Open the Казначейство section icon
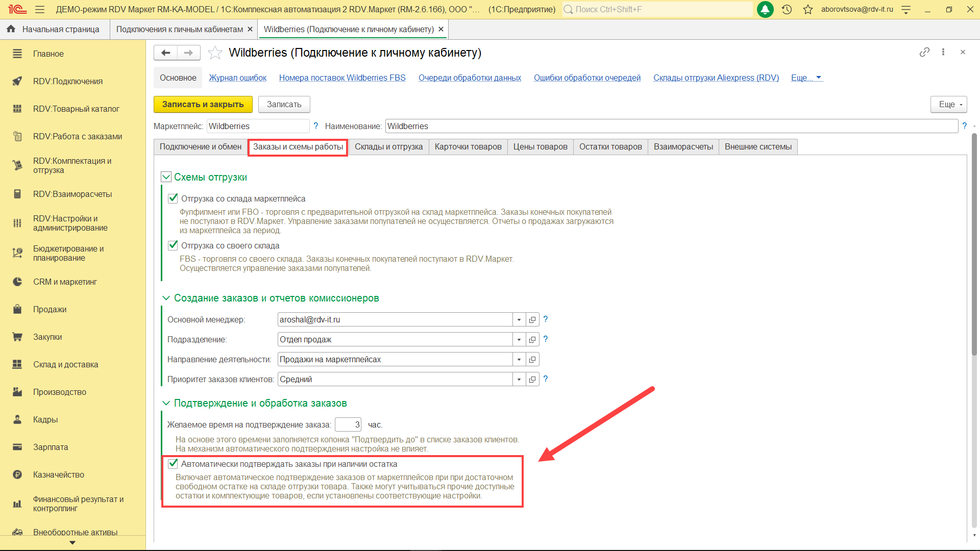980x551 pixels. pos(17,474)
